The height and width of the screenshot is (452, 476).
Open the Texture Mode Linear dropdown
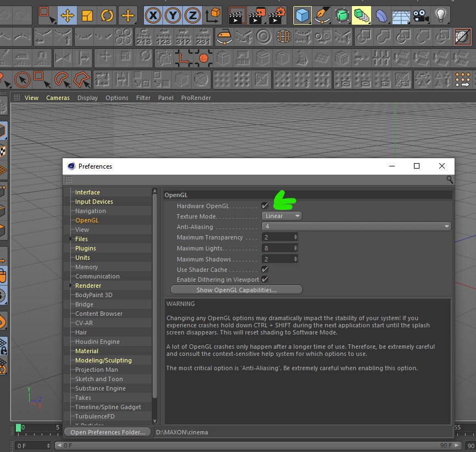(282, 216)
